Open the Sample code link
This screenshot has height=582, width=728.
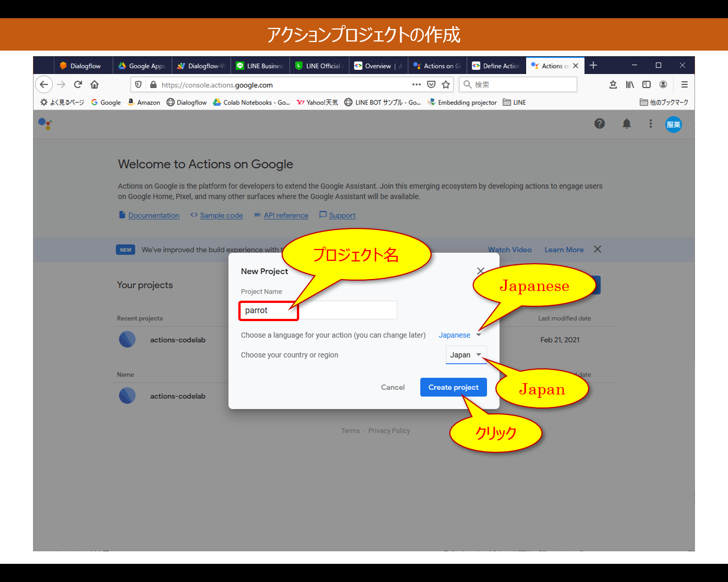[x=221, y=215]
